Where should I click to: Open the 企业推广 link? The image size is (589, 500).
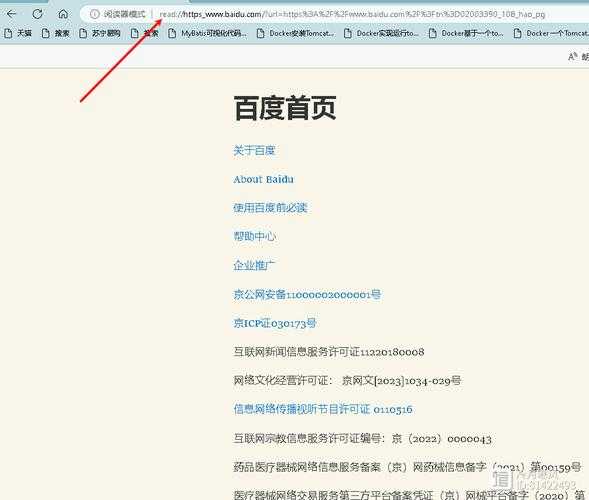pyautogui.click(x=254, y=265)
